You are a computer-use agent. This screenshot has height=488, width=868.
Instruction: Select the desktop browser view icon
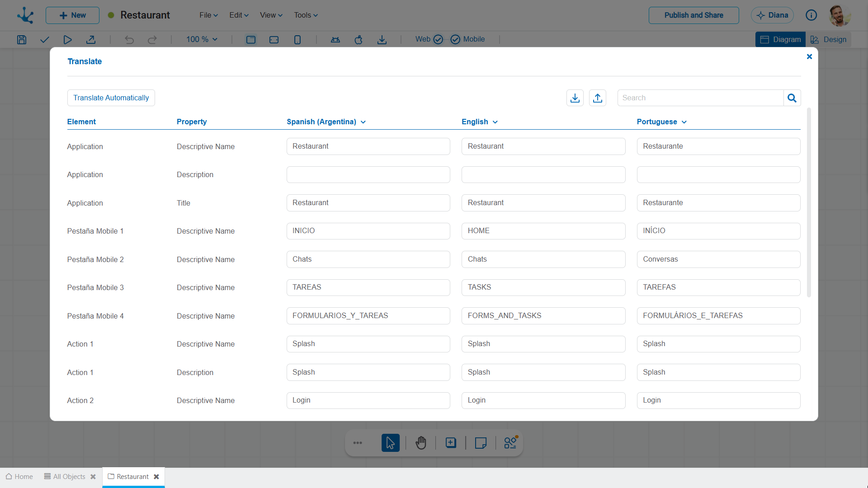[251, 40]
